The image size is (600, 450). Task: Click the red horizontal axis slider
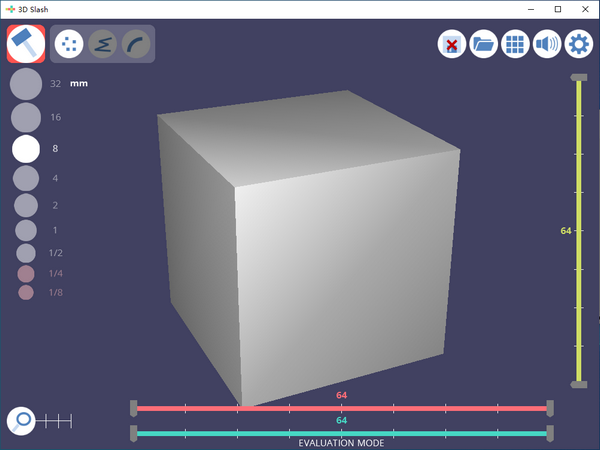340,408
